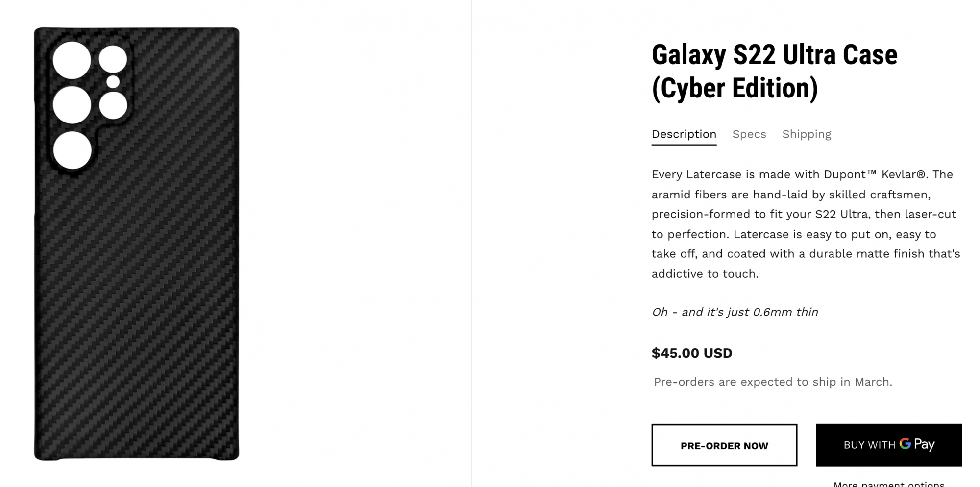Switch to the Description tab
The height and width of the screenshot is (487, 980).
(684, 134)
